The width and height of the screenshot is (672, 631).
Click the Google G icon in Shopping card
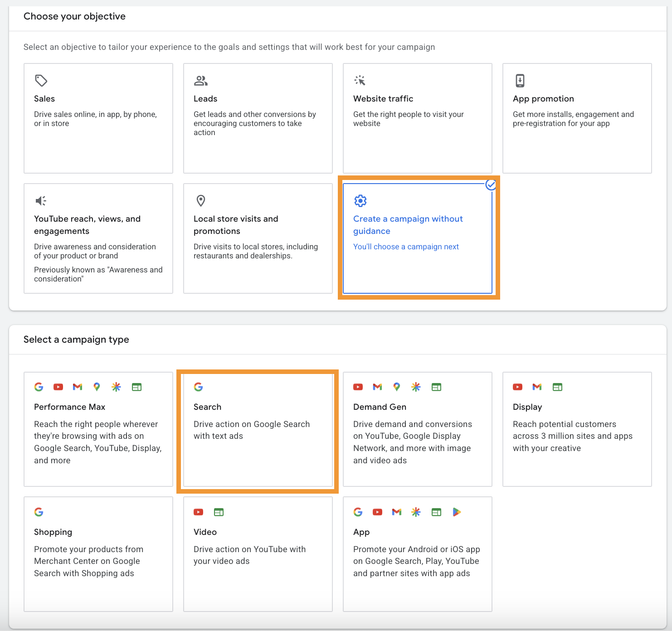[39, 512]
